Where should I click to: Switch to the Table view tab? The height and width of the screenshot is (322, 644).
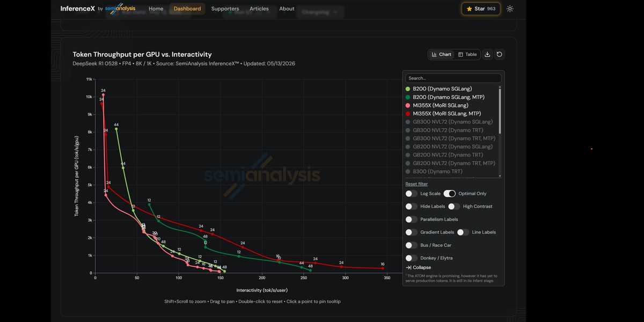tap(467, 54)
